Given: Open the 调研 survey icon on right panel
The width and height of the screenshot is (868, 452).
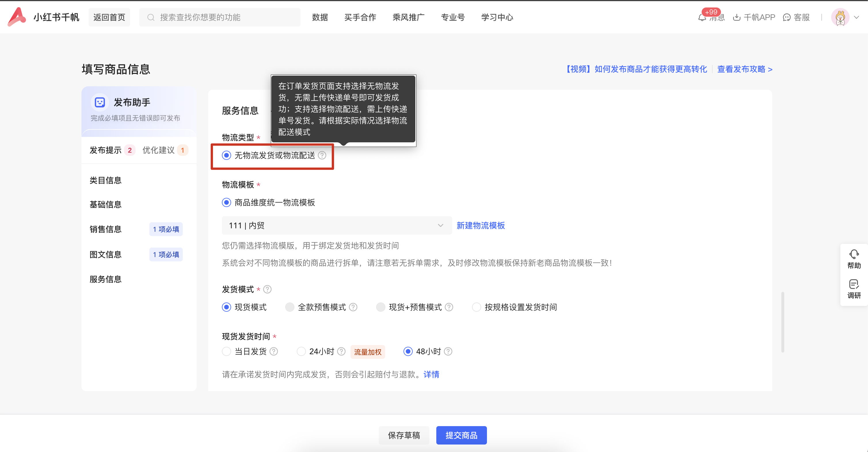Looking at the screenshot, I should point(854,284).
